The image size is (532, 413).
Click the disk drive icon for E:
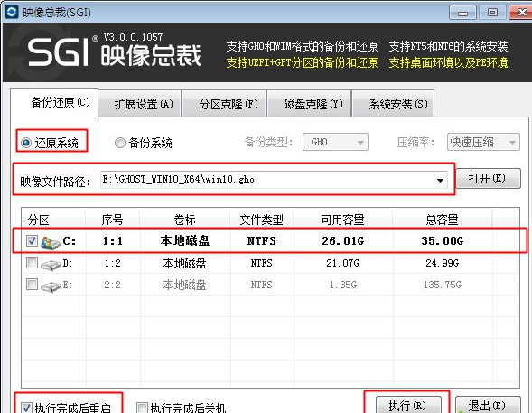pos(51,286)
